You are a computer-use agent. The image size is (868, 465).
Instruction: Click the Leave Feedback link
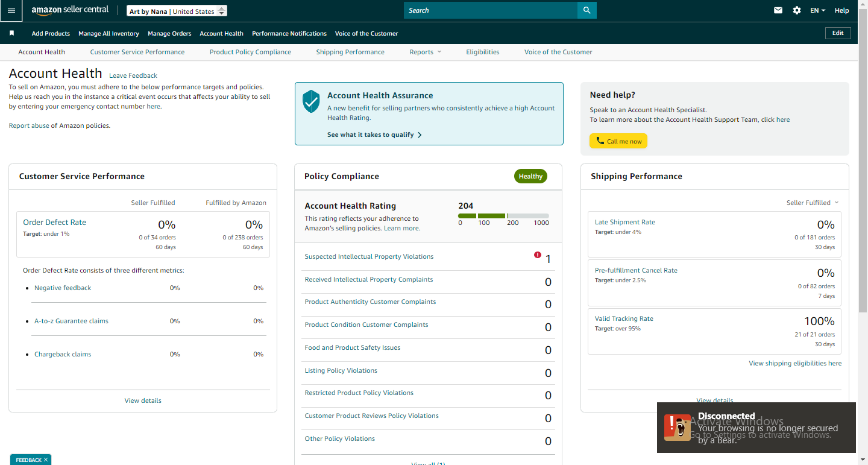[x=133, y=75]
